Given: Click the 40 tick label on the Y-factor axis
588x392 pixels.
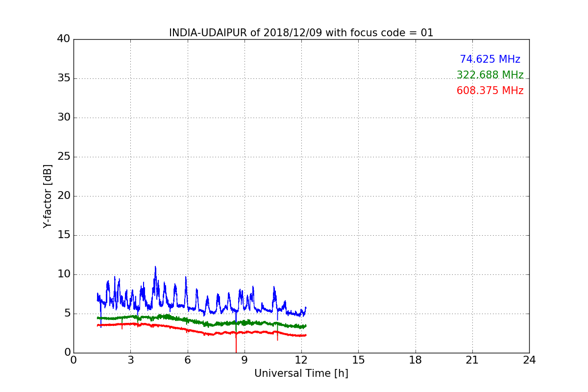Looking at the screenshot, I should (x=63, y=39).
